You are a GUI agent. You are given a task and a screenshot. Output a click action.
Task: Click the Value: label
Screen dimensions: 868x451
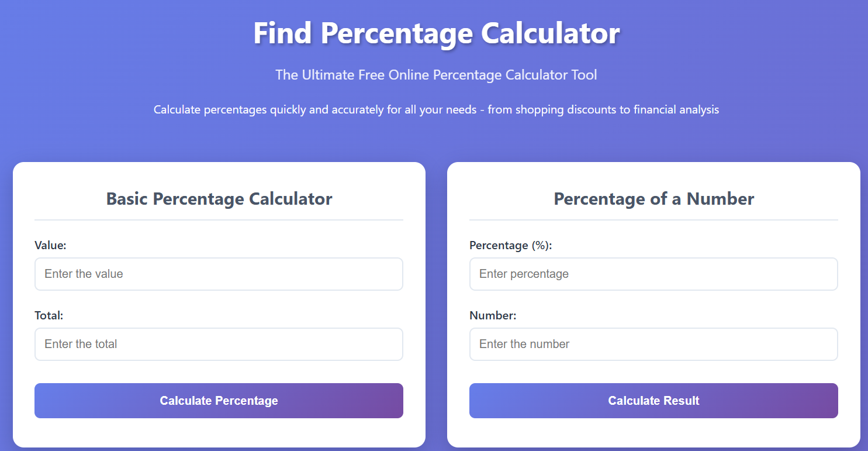(50, 246)
